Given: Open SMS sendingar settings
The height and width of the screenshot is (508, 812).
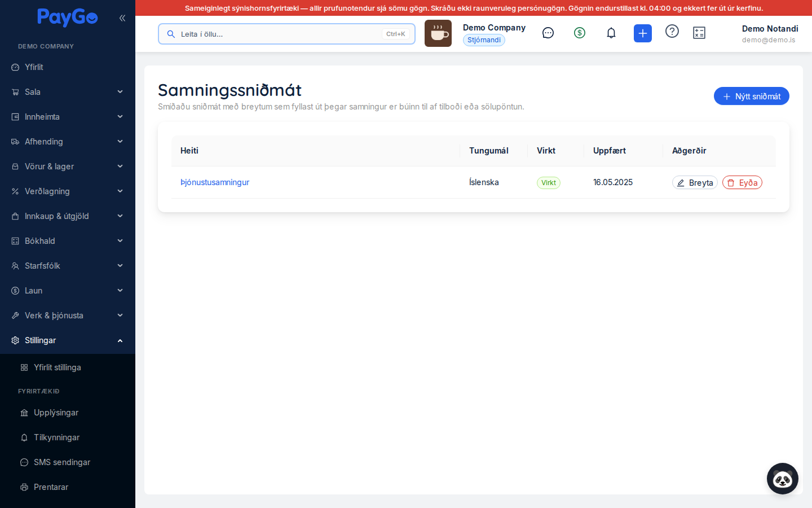Looking at the screenshot, I should pos(68,462).
